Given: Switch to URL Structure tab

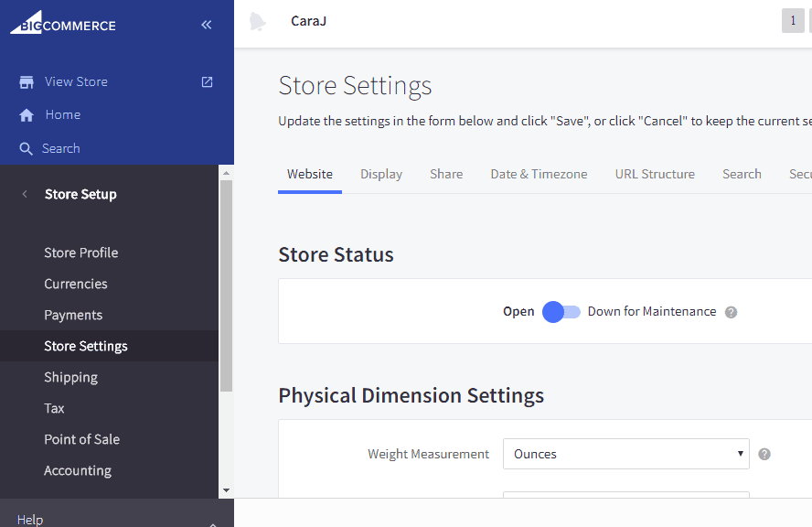Looking at the screenshot, I should 655,174.
